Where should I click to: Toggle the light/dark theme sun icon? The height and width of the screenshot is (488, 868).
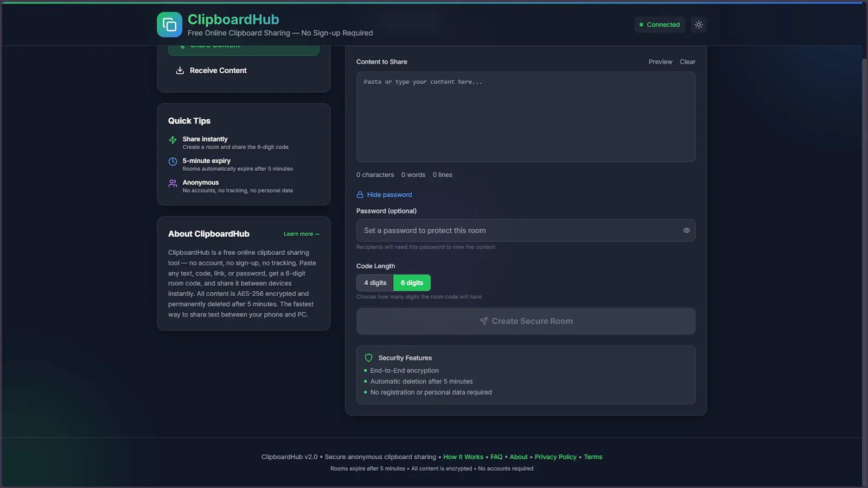coord(699,25)
